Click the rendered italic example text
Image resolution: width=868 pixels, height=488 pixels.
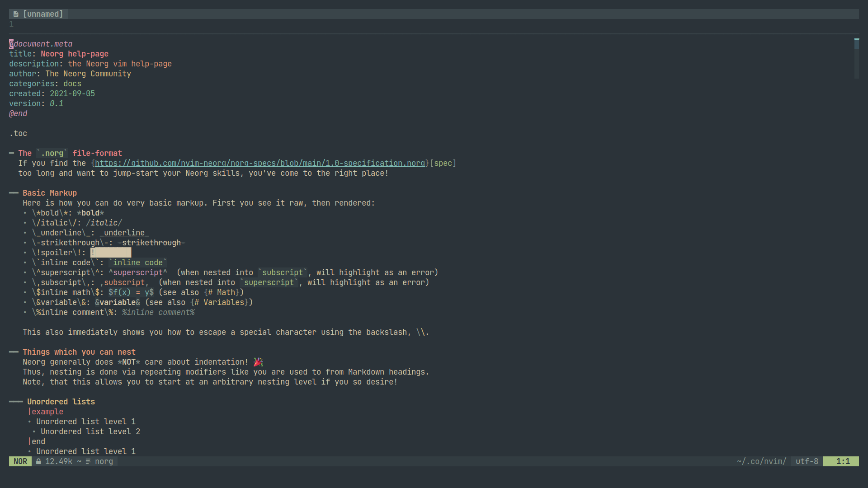104,223
